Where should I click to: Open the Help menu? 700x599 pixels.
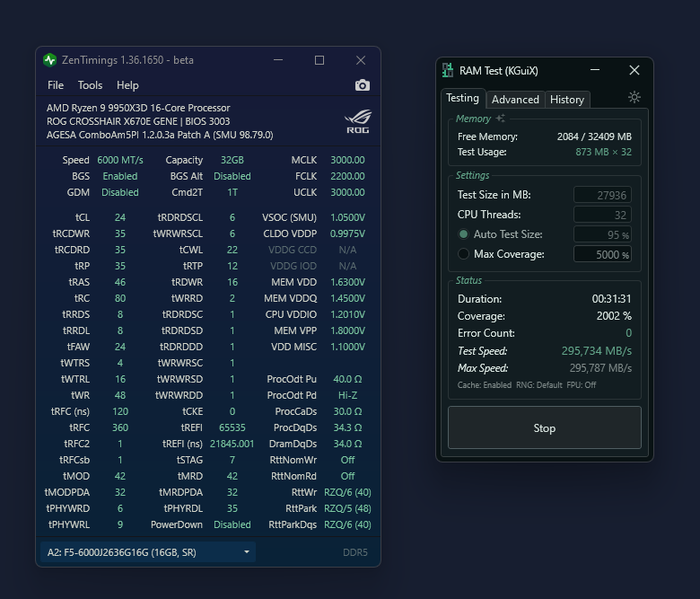point(127,85)
